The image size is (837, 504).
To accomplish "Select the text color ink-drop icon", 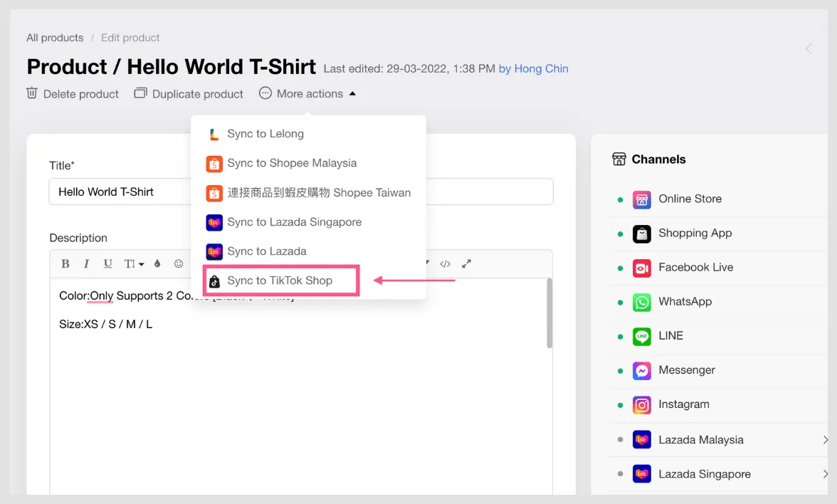I will coord(157,263).
